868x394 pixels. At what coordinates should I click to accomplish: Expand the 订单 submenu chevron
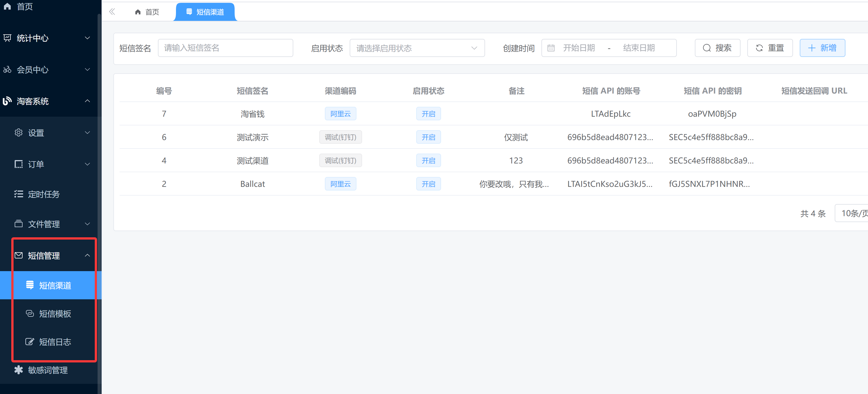(x=88, y=164)
